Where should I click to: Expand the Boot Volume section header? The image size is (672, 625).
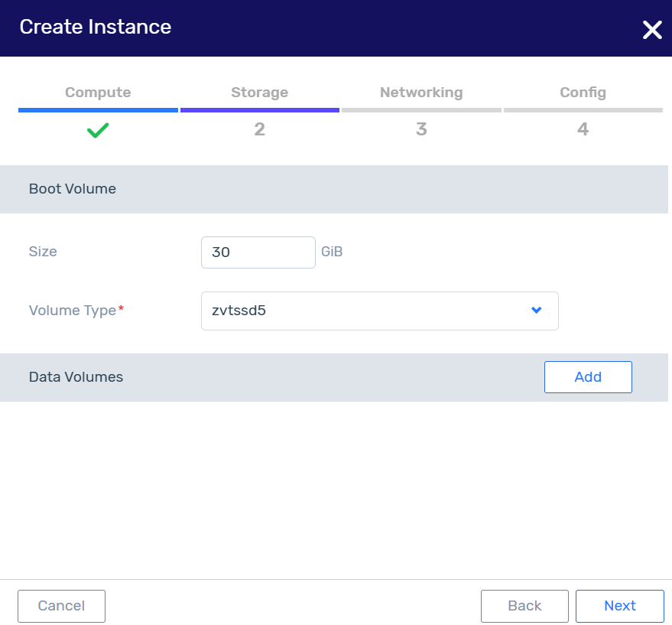(x=72, y=189)
